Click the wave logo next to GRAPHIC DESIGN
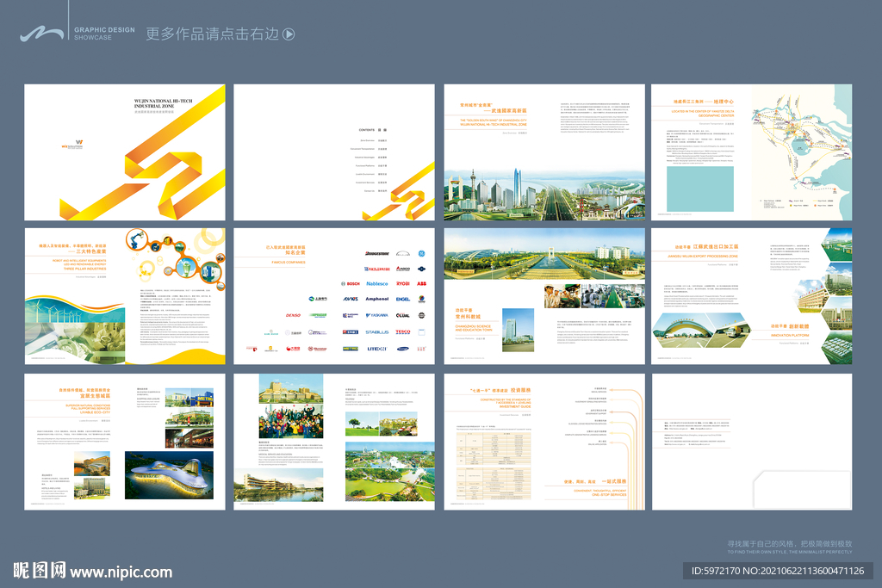Screen dimensions: 882x588 pos(42,34)
